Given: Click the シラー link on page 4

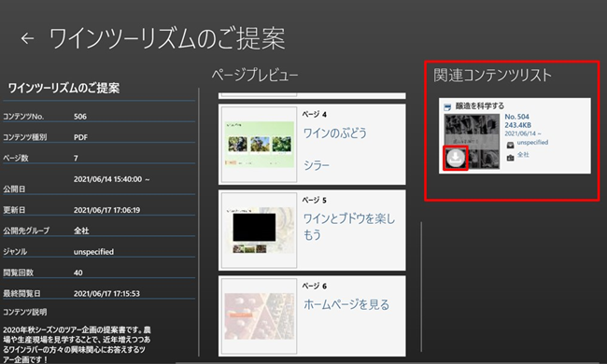Looking at the screenshot, I should coord(317,165).
